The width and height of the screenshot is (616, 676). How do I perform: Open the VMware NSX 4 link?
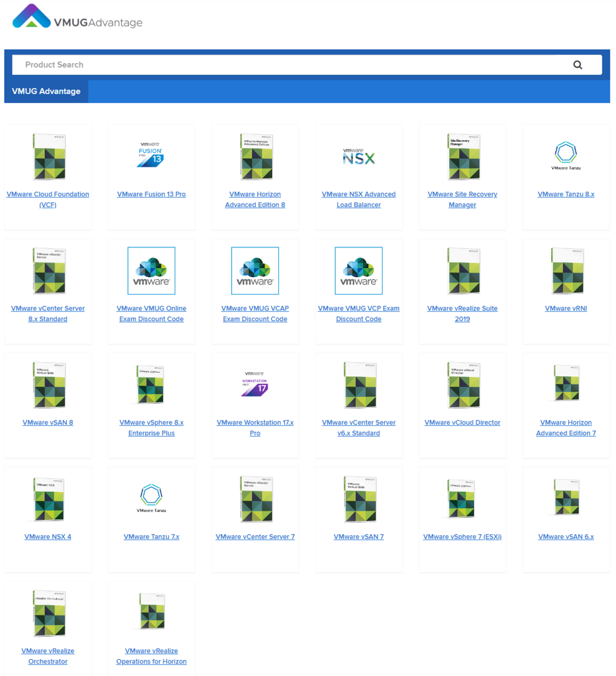pos(48,537)
